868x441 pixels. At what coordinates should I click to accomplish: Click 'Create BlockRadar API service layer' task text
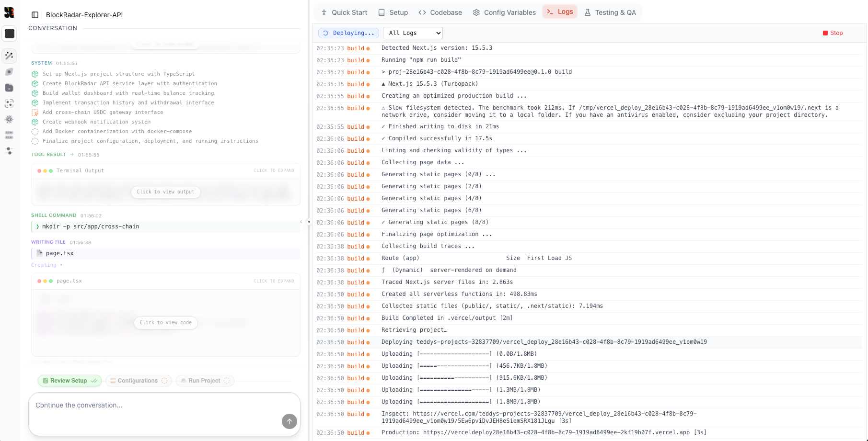[129, 84]
